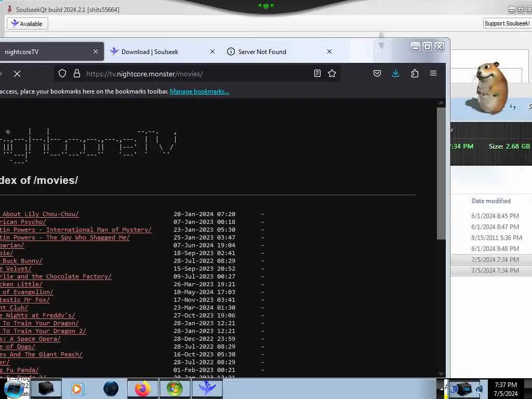Click the refresh arrows icon near the hamster

513,107
